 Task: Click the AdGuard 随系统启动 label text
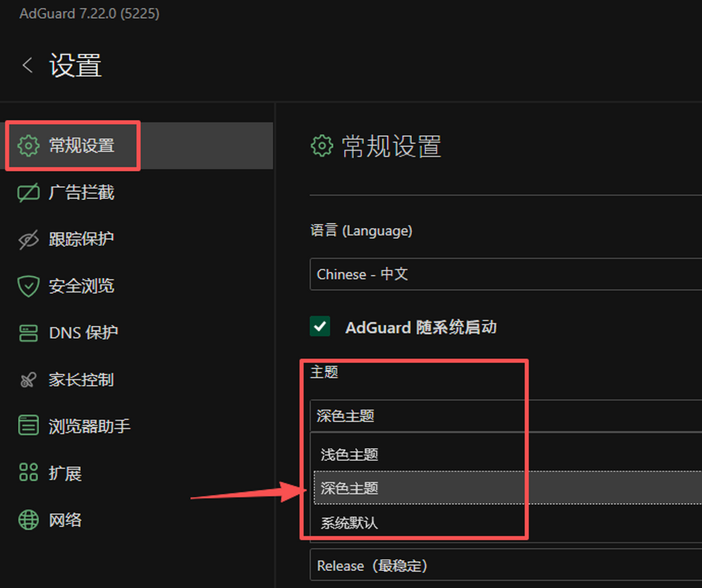click(421, 327)
